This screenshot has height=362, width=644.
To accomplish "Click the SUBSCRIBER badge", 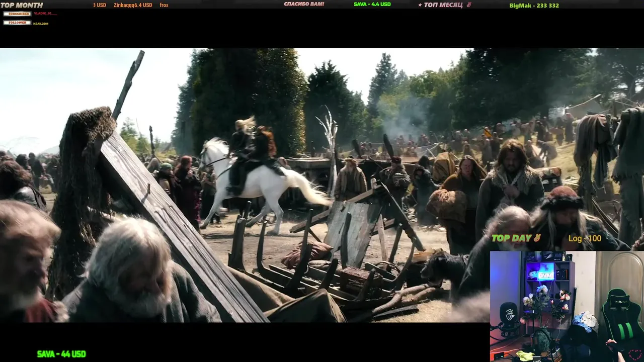I will coord(17,14).
